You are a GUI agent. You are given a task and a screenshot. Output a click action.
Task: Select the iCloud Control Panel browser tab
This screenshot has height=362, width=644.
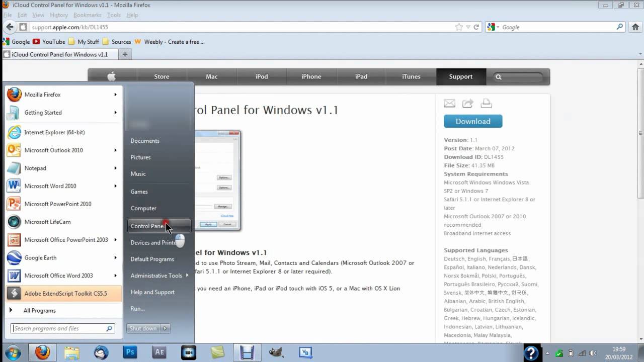[60, 54]
